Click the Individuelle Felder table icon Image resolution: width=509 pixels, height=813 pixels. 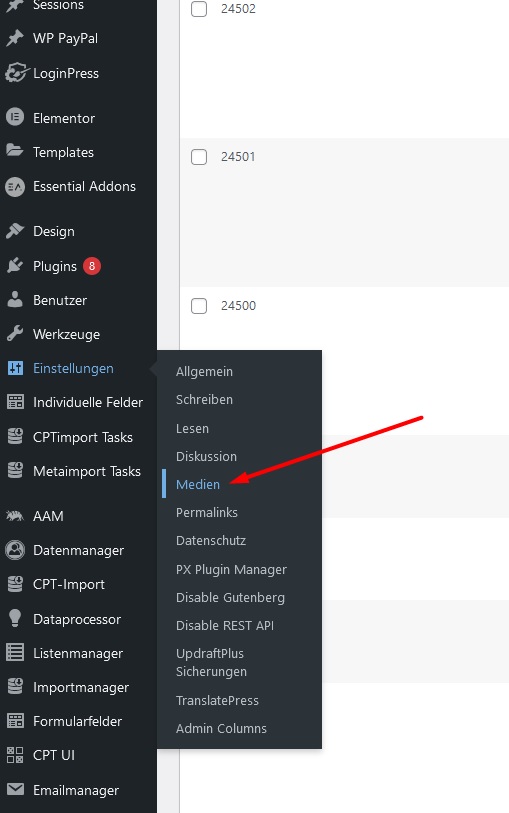(15, 402)
